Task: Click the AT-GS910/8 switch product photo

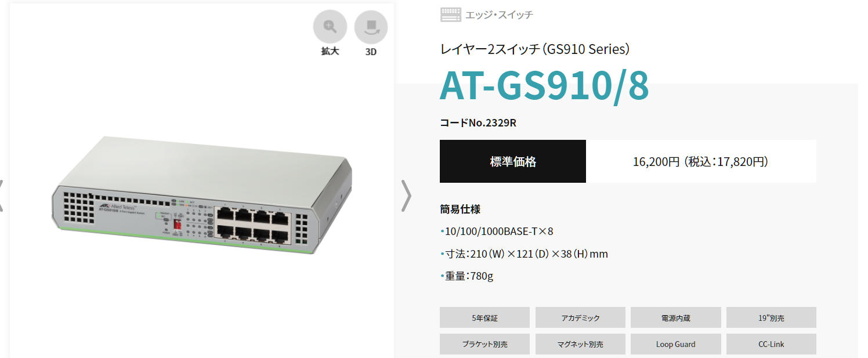Action: 202,194
